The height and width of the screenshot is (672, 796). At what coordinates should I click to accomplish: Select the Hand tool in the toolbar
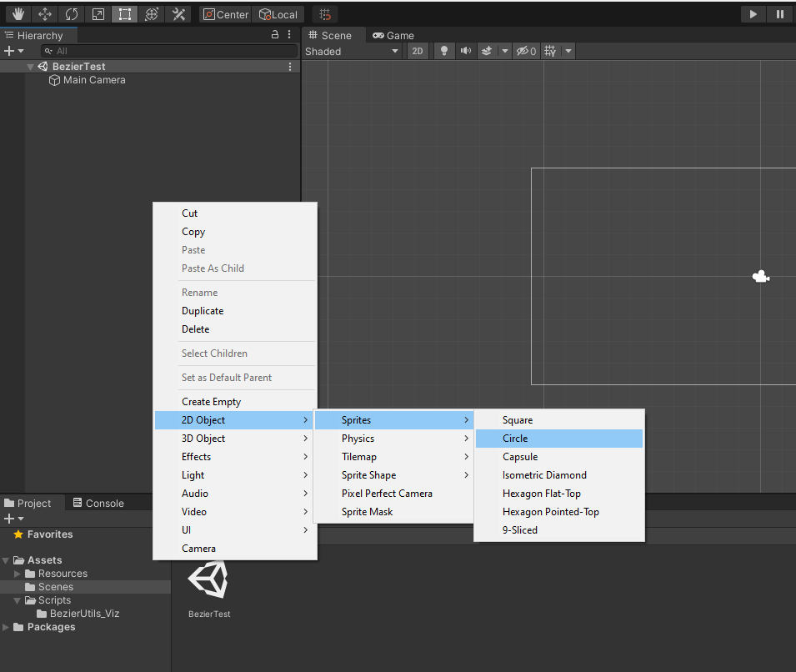pyautogui.click(x=18, y=13)
